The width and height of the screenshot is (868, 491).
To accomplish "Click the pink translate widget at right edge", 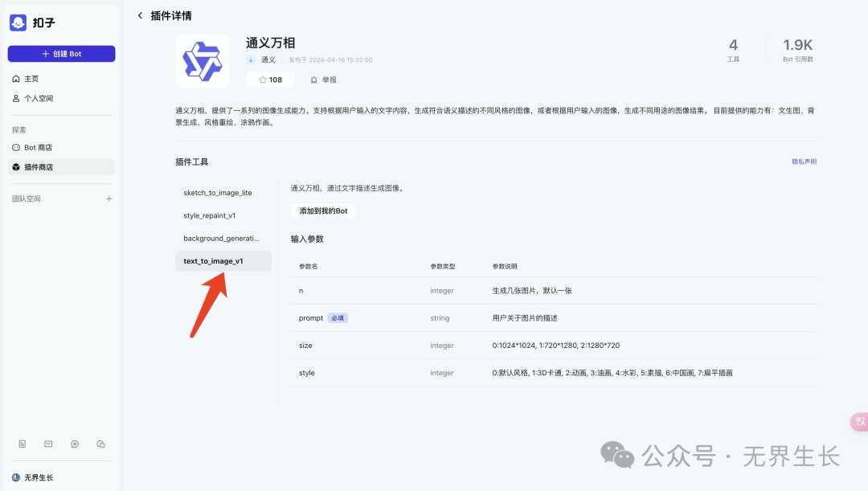I will tap(859, 422).
